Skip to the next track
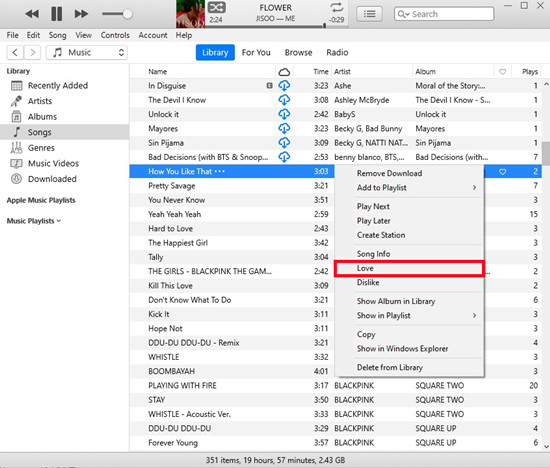Screen dimensions: 550x468 (x=81, y=14)
